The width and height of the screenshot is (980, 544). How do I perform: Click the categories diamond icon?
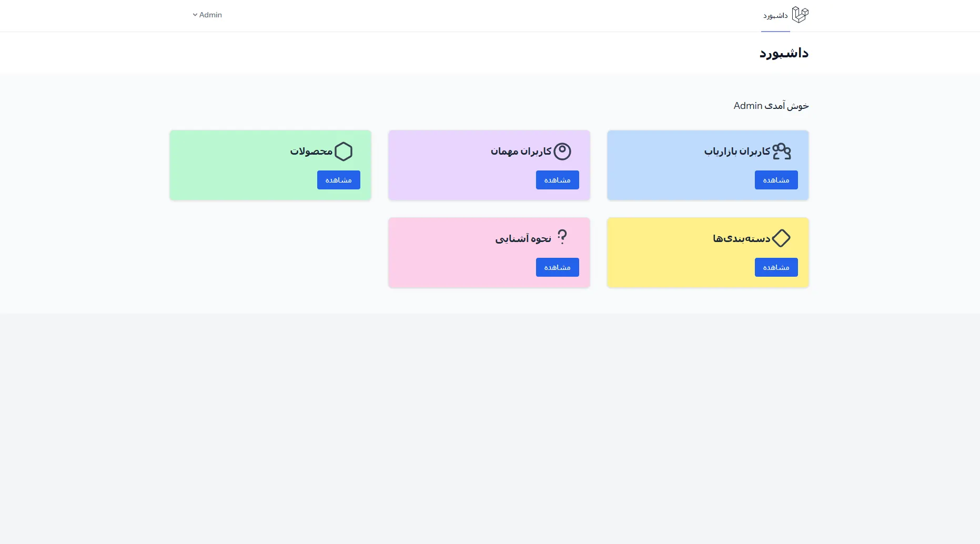click(781, 238)
